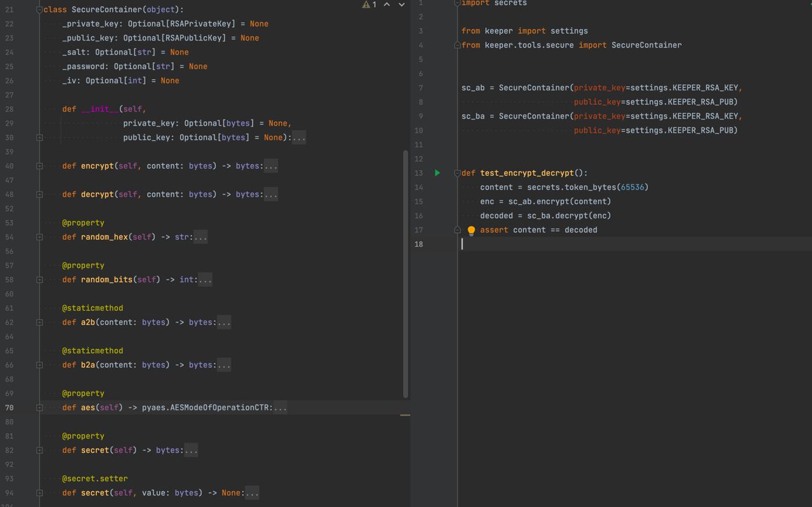812x507 pixels.
Task: Jump to previous highlighted problem arrow
Action: coord(386,5)
